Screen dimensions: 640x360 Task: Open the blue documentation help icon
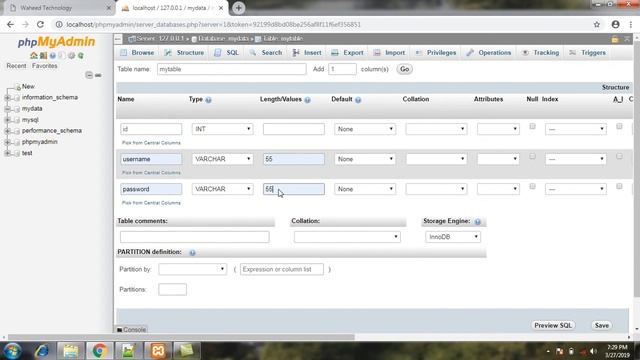[x=53, y=55]
